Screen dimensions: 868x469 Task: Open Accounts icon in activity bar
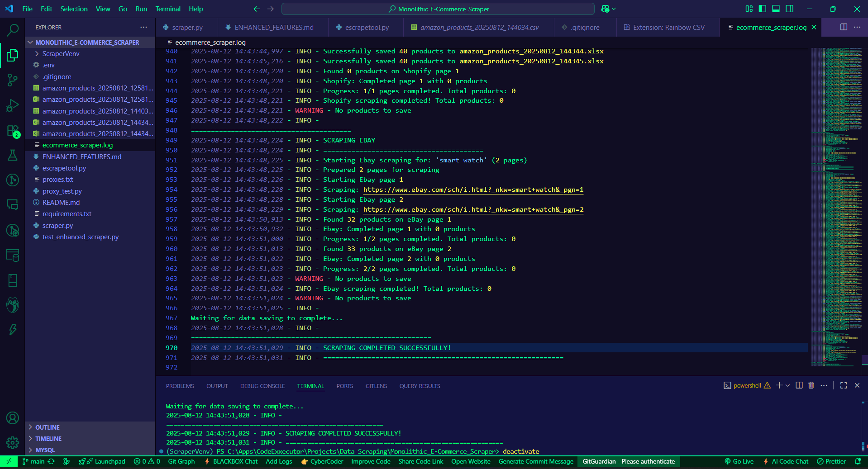pyautogui.click(x=13, y=418)
